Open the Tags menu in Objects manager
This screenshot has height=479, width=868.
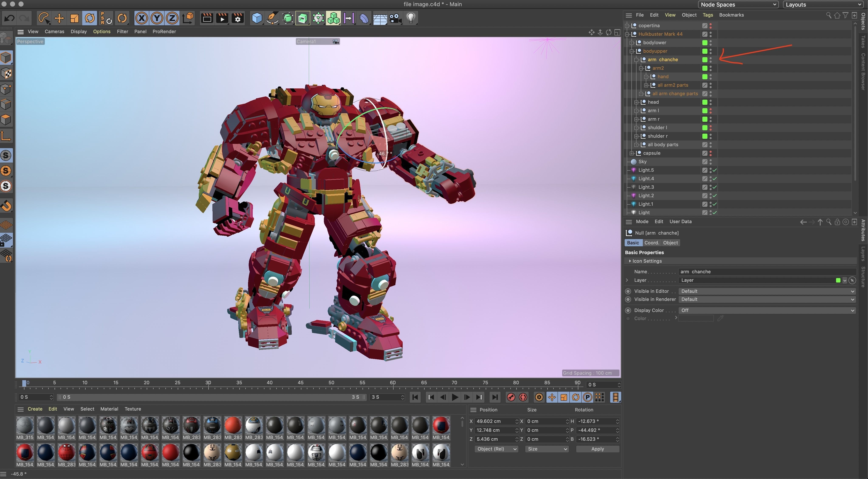pos(708,15)
